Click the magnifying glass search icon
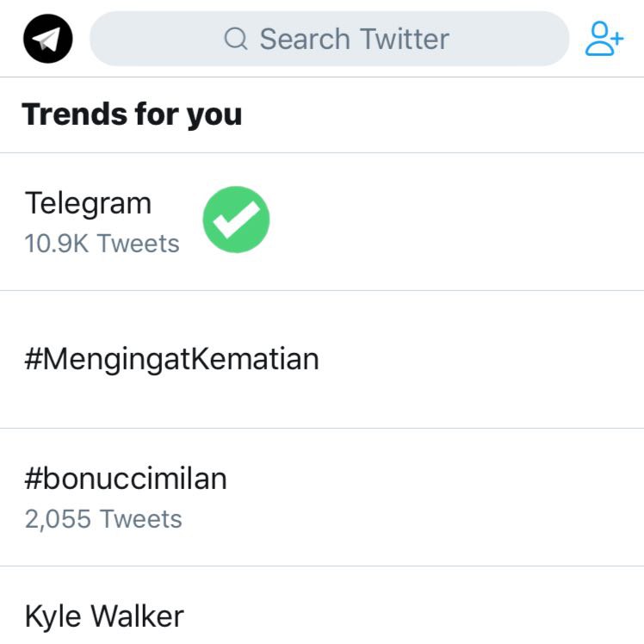 point(236,40)
